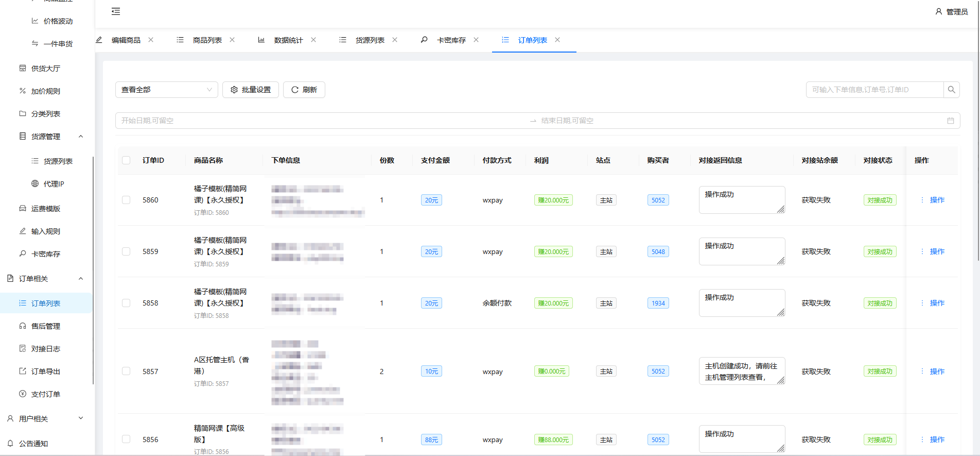The width and height of the screenshot is (980, 456).
Task: Click 操作 link for order 5859
Action: (x=937, y=251)
